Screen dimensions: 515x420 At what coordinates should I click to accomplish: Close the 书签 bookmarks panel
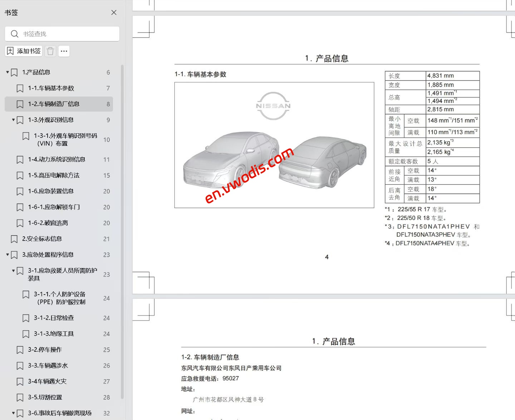click(x=114, y=13)
